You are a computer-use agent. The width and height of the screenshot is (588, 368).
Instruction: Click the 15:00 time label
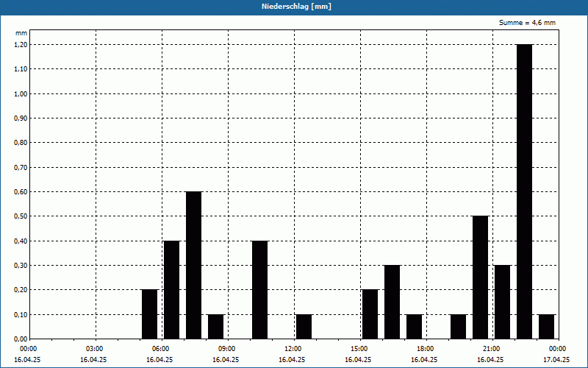click(359, 349)
